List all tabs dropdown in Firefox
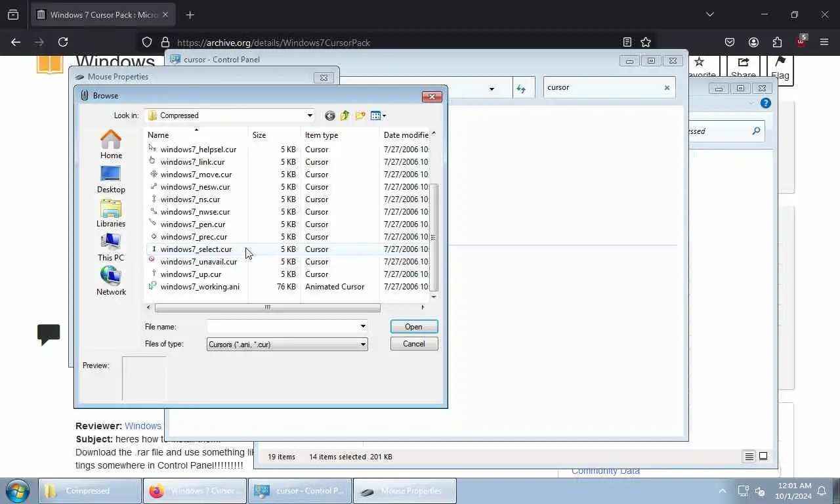Image resolution: width=840 pixels, height=504 pixels. [x=709, y=14]
